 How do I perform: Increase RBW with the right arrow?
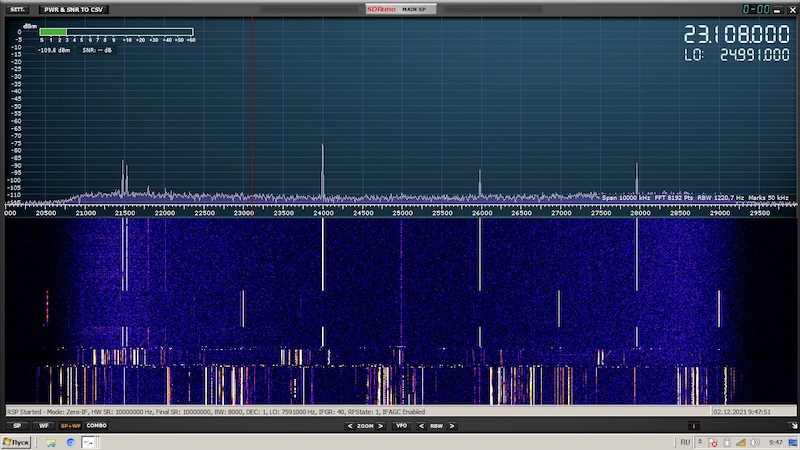(451, 425)
